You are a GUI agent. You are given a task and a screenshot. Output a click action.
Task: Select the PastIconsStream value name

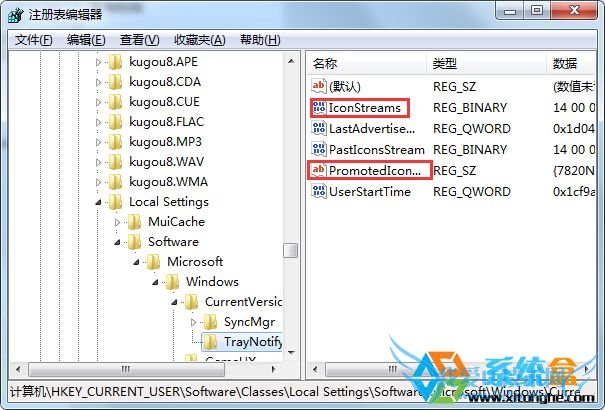click(377, 149)
